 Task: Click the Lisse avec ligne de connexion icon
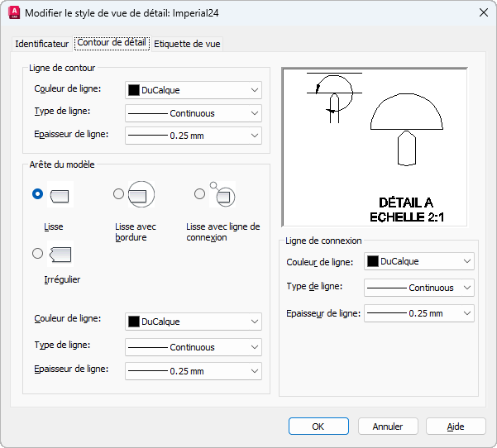point(222,194)
